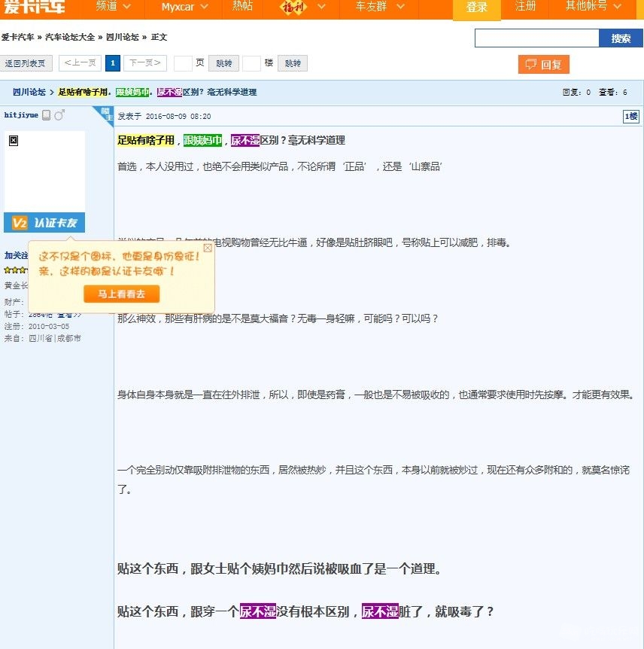Image resolution: width=644 pixels, height=649 pixels.
Task: Open the 频道 dropdown menu
Action: point(113,6)
